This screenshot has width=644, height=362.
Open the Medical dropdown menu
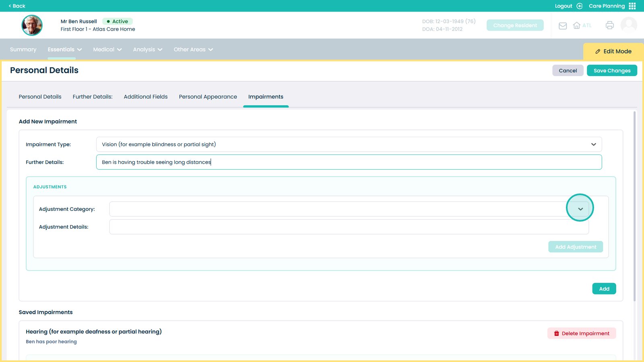pyautogui.click(x=107, y=49)
